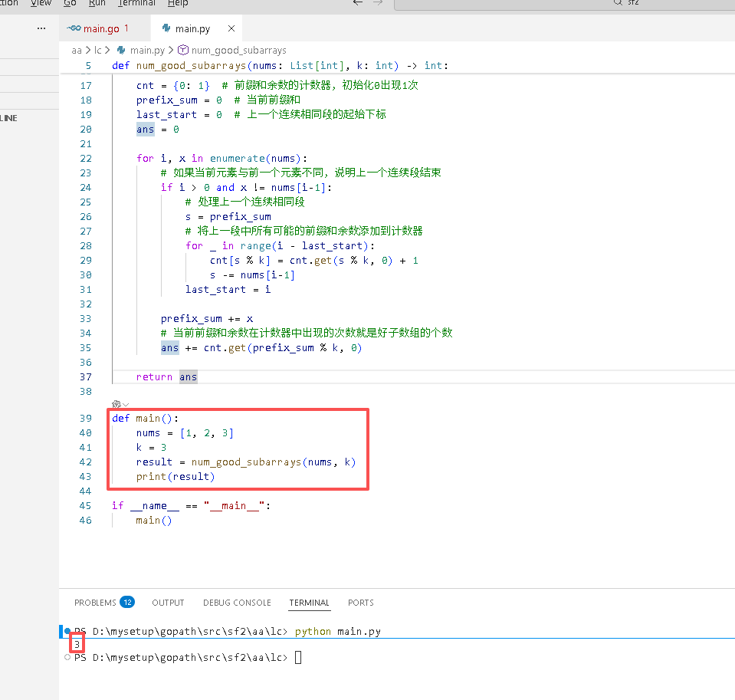Click the command center search field
This screenshot has height=700, width=735.
564,4
